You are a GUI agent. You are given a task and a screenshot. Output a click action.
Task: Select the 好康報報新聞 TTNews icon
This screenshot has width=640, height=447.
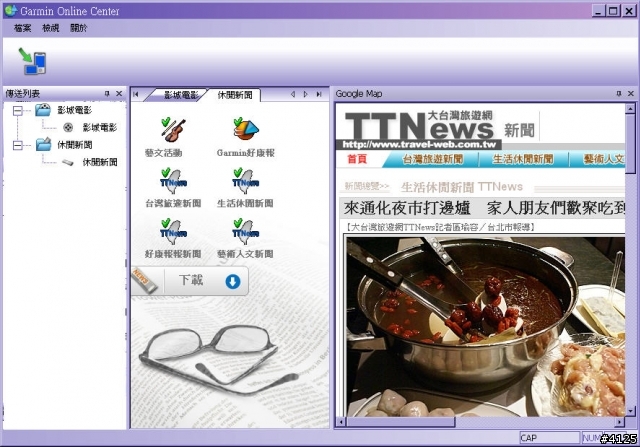point(173,232)
